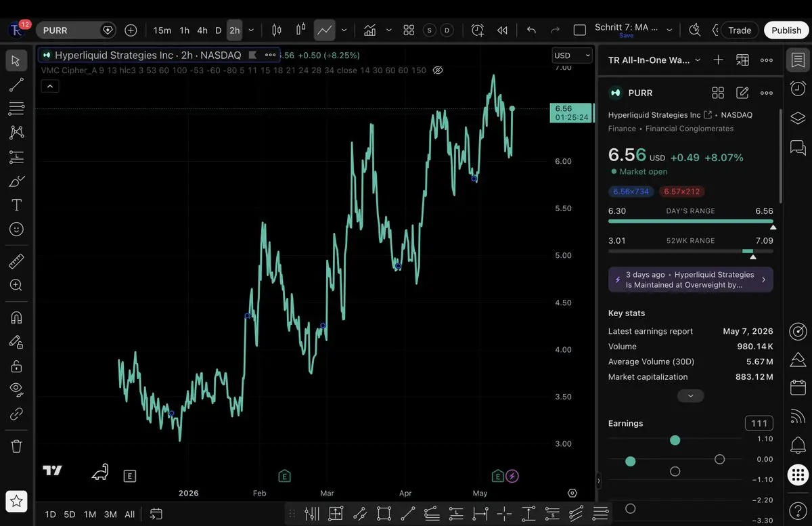Expand TR All-In-One watchlist dropdown

(698, 60)
